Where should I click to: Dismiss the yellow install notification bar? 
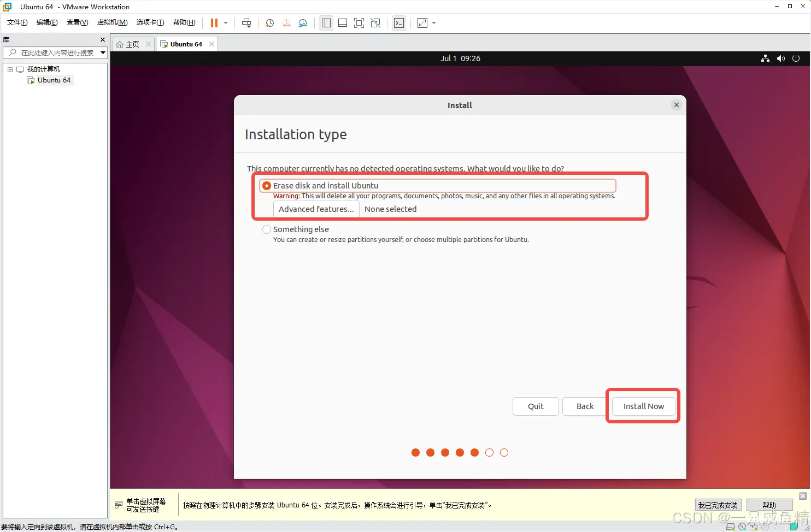pyautogui.click(x=803, y=496)
